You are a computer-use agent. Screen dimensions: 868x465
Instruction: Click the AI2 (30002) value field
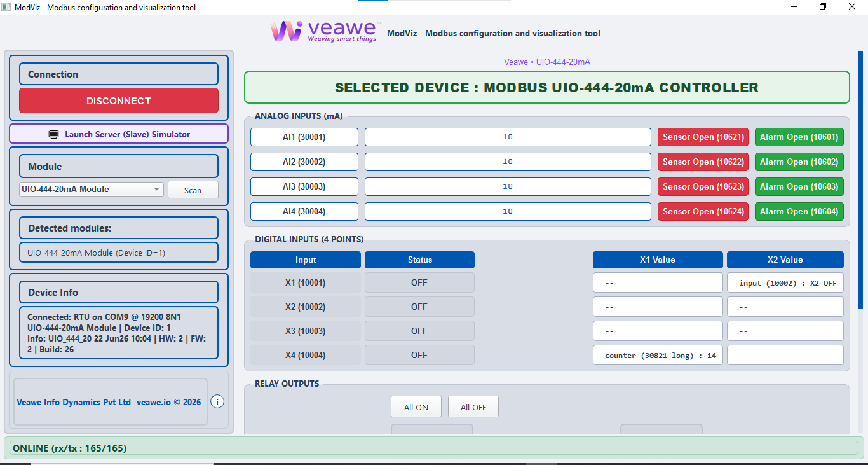point(508,162)
